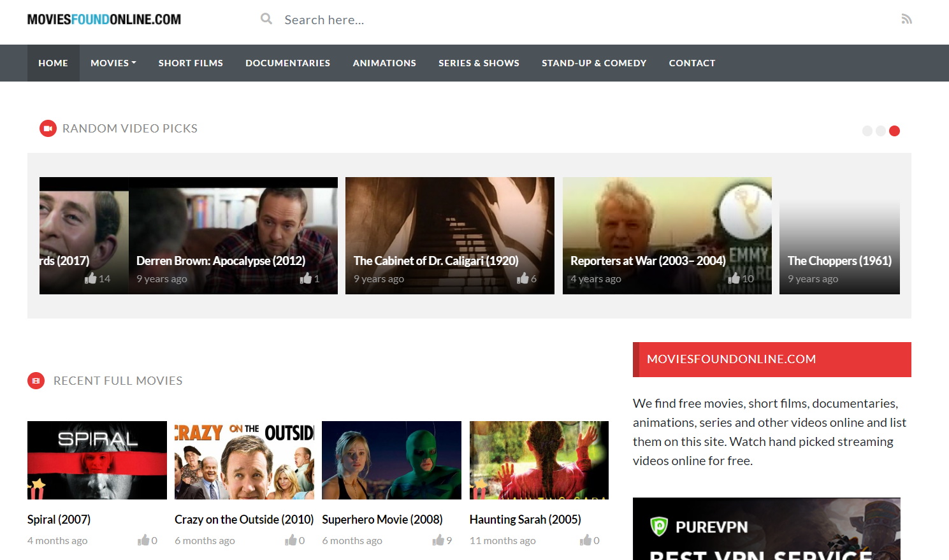Open Superhero Movie (2008) title link

(x=382, y=519)
